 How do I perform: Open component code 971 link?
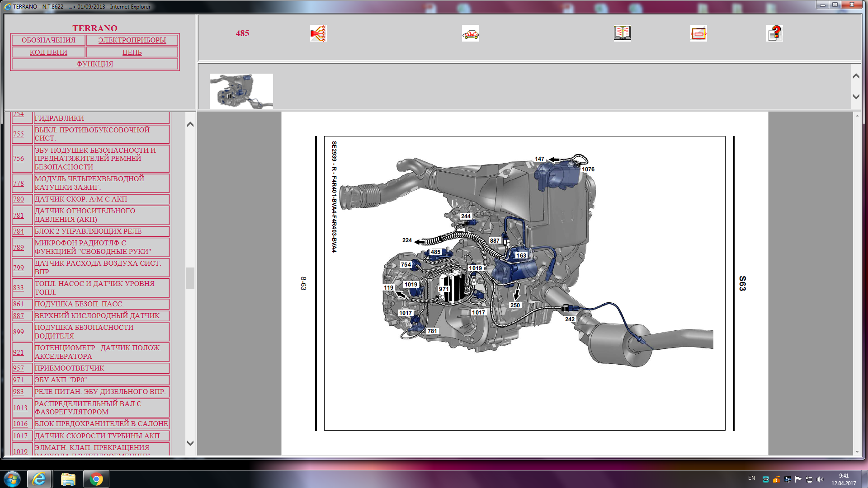point(19,380)
